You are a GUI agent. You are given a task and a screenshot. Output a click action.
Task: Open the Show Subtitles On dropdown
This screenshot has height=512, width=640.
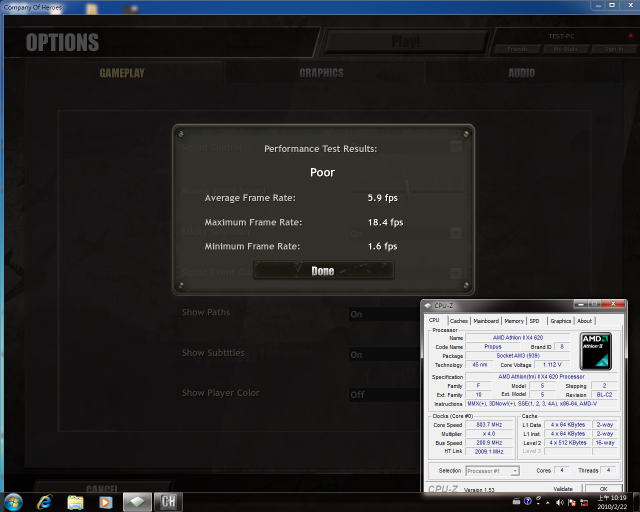pos(384,354)
